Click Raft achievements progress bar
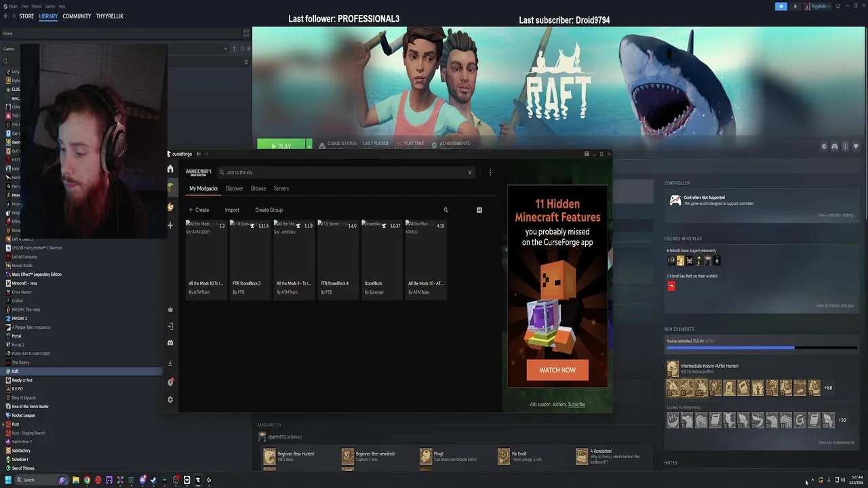The height and width of the screenshot is (488, 868). 762,348
